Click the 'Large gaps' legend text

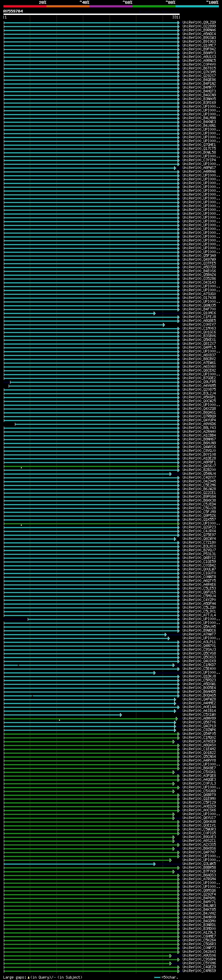pyautogui.click(x=15, y=977)
